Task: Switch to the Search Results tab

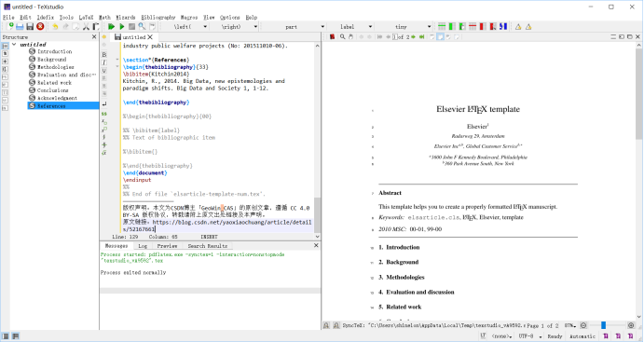Action: (208, 246)
